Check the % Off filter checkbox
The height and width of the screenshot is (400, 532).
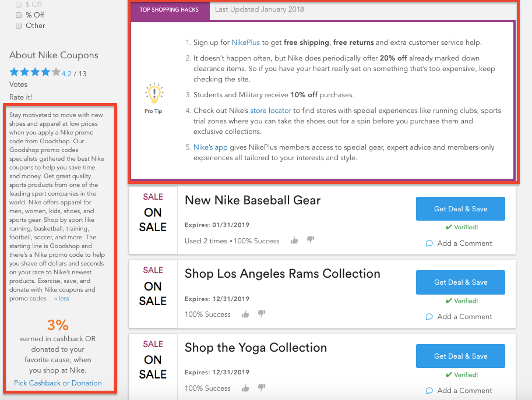[x=19, y=15]
